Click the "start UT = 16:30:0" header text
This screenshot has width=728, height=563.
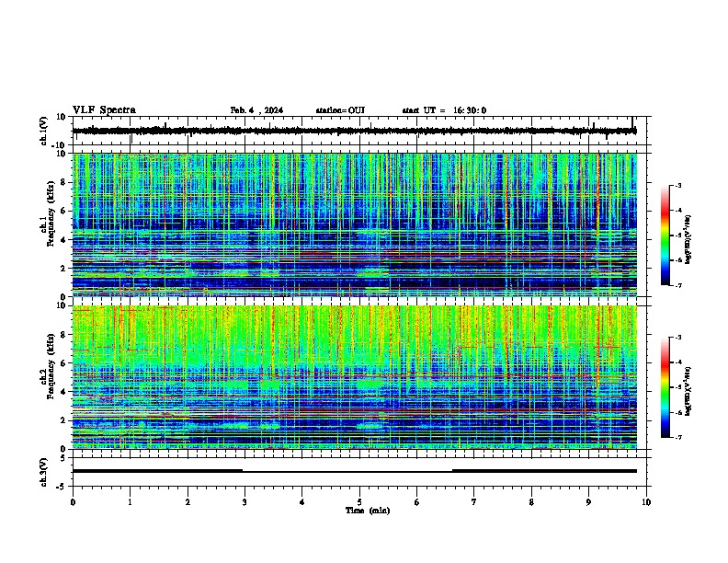[444, 110]
